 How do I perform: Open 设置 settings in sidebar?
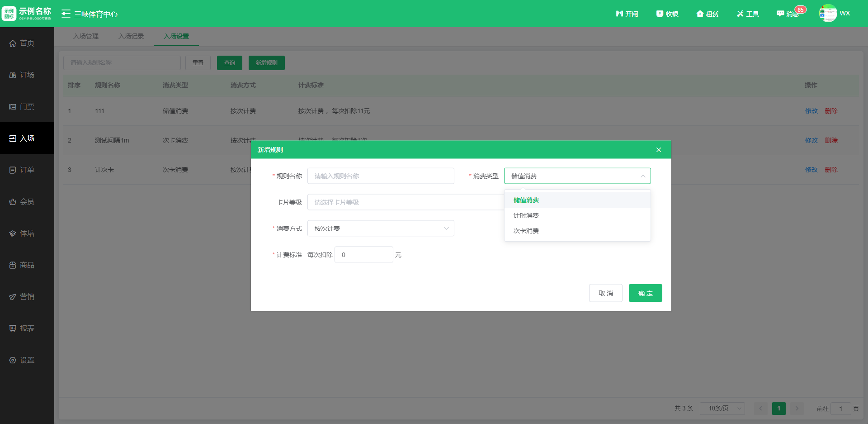(27, 360)
